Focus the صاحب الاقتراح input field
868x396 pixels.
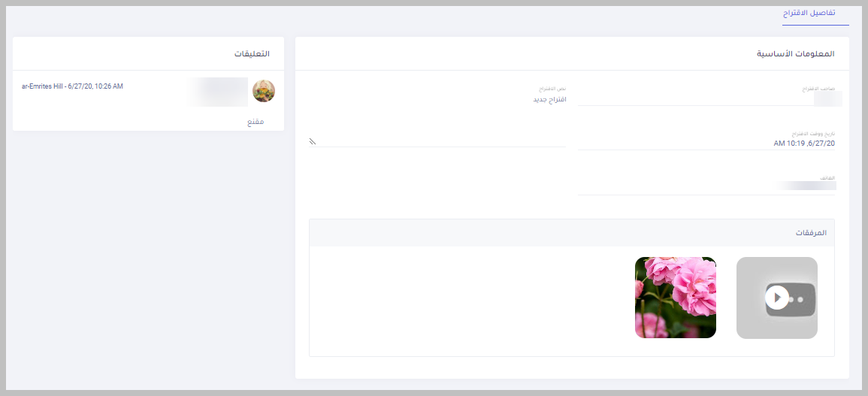(x=709, y=98)
